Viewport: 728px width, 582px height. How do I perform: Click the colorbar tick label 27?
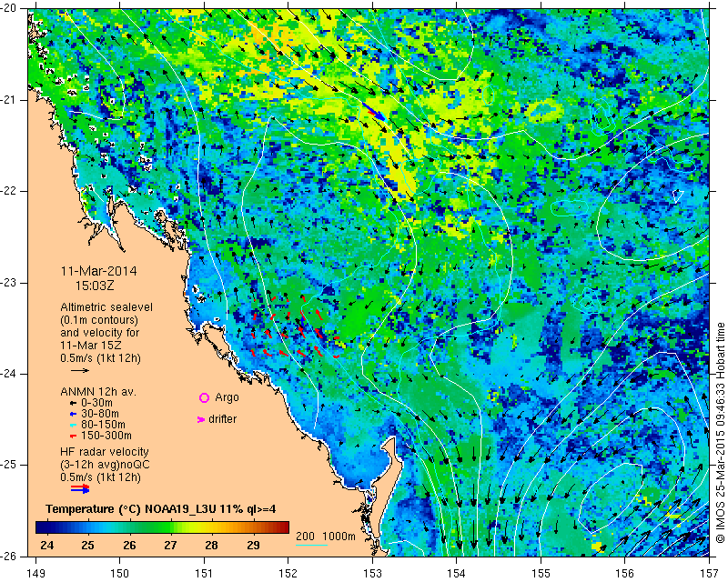[170, 545]
